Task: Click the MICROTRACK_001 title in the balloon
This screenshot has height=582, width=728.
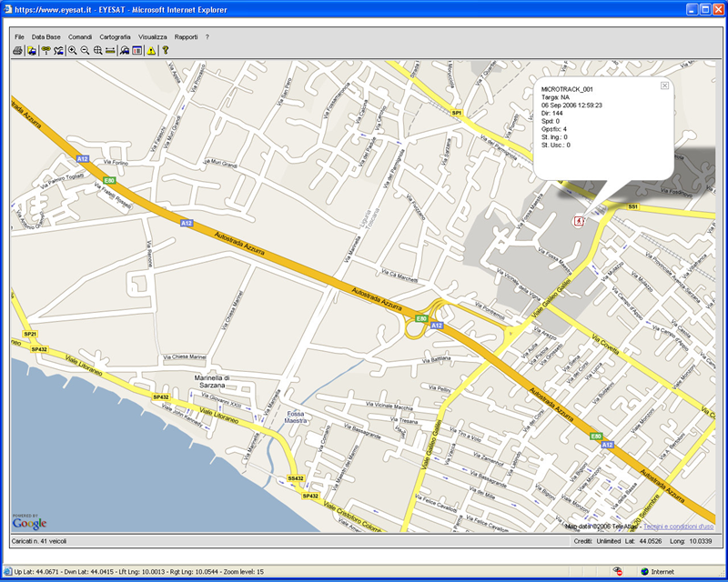Action: [567, 90]
